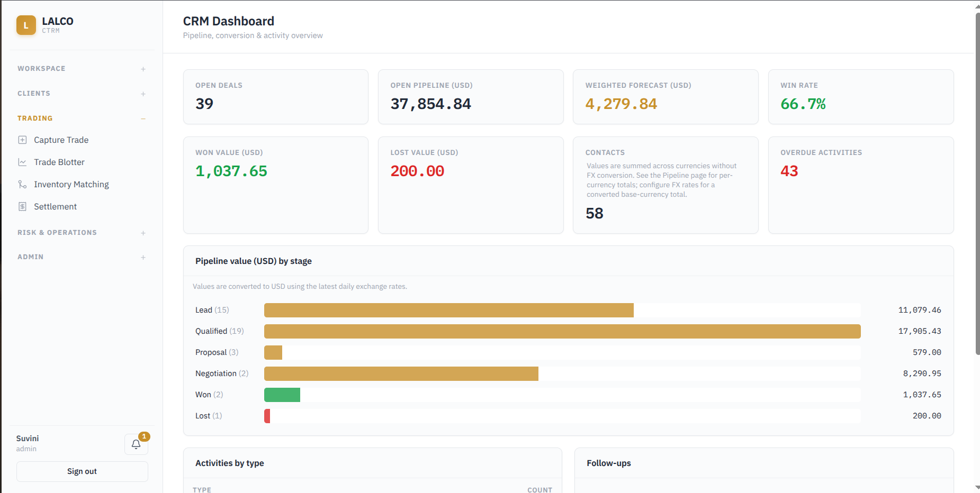The image size is (980, 493).
Task: Click the Suvini user name
Action: coord(28,439)
